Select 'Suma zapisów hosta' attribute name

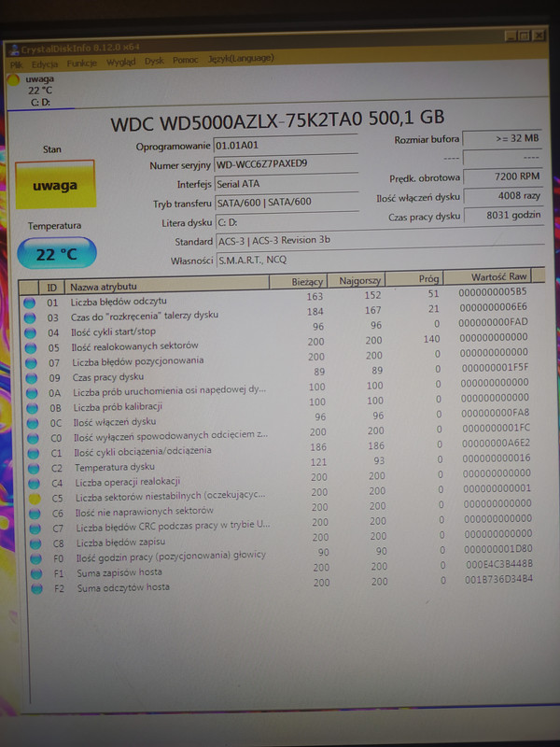tap(119, 572)
